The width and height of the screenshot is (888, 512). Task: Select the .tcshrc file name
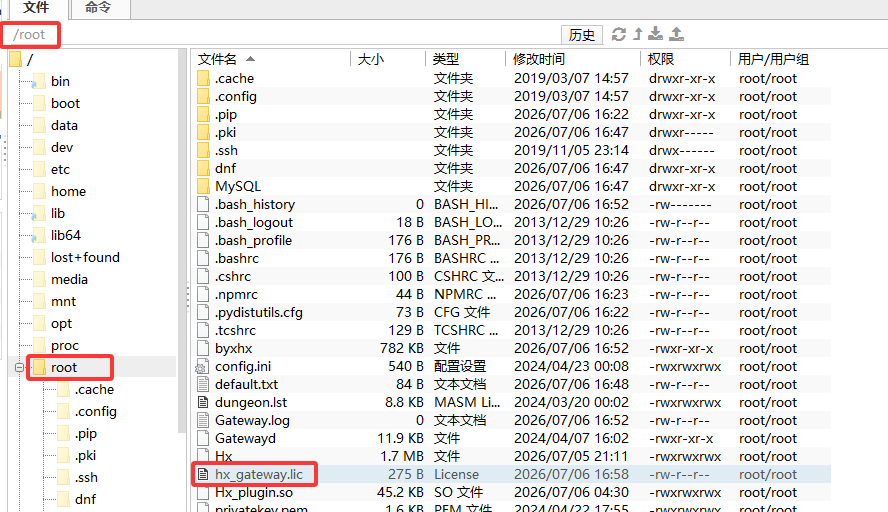[235, 331]
